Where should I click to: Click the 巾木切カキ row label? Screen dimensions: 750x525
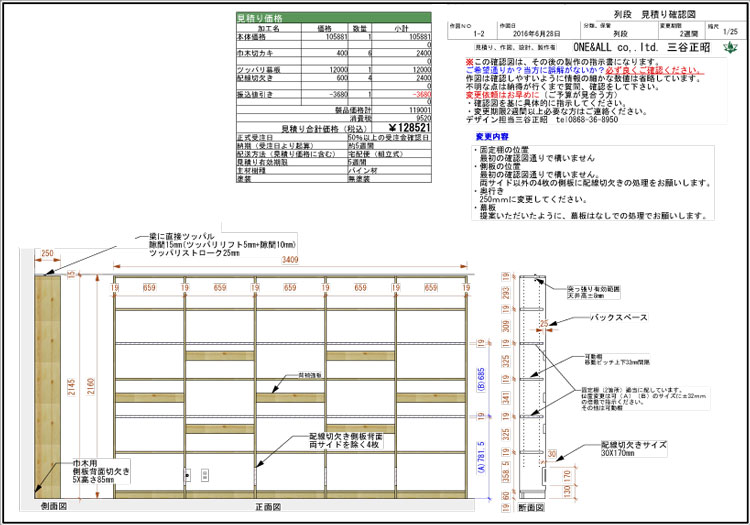point(255,53)
